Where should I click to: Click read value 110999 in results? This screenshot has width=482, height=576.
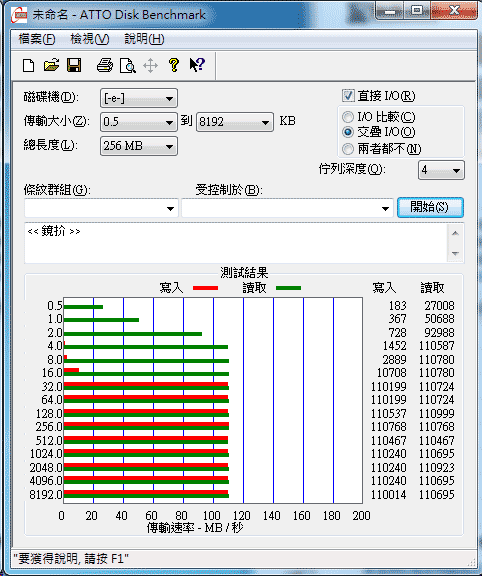pyautogui.click(x=436, y=414)
